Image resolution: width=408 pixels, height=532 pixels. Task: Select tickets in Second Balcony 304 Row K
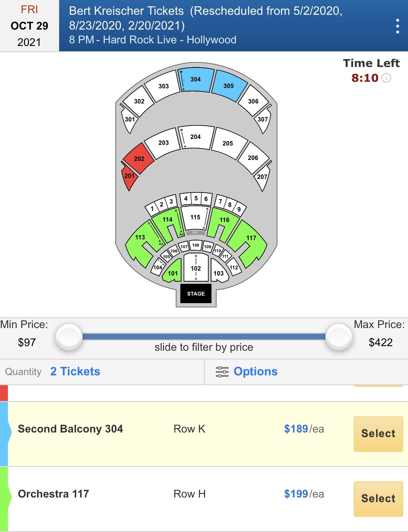(x=378, y=433)
